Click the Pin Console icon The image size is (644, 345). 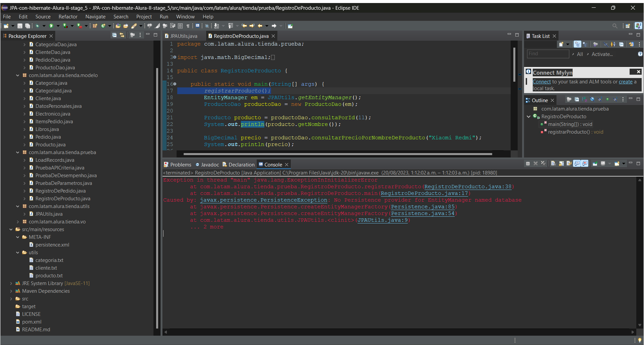(595, 164)
